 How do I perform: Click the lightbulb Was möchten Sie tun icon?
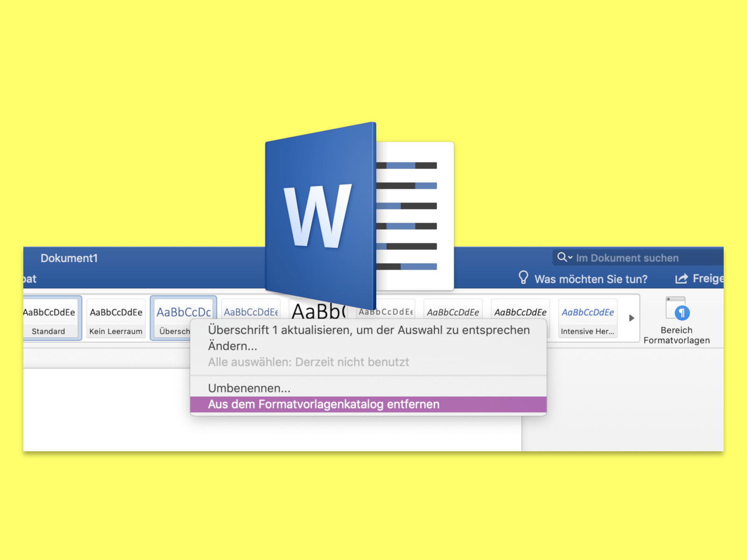[x=523, y=278]
